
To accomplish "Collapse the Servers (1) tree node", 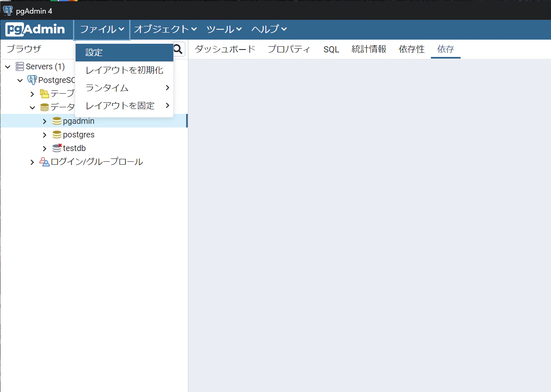I will coord(8,66).
